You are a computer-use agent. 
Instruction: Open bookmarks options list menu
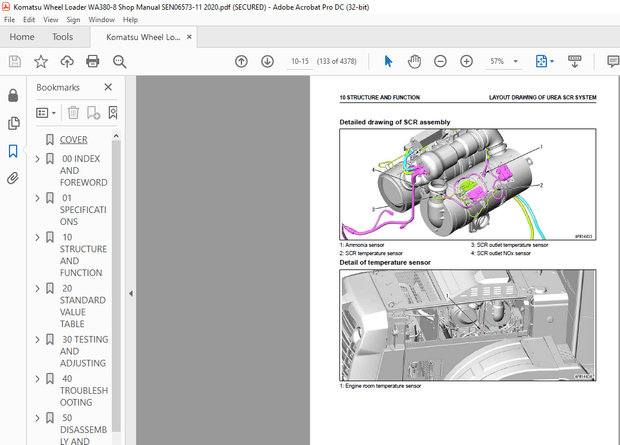pos(46,113)
